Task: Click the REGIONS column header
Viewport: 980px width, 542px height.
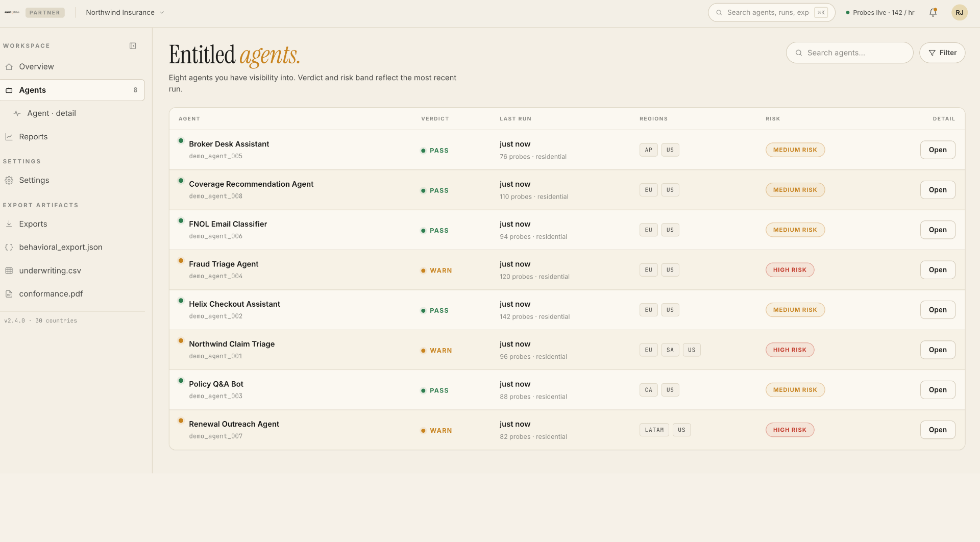Action: tap(653, 119)
